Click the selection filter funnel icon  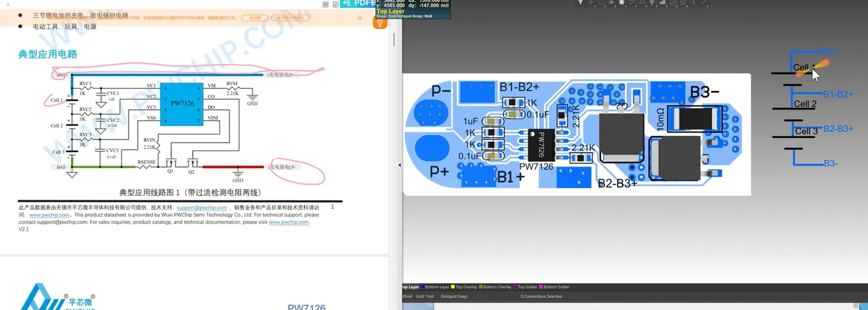pyautogui.click(x=580, y=2)
